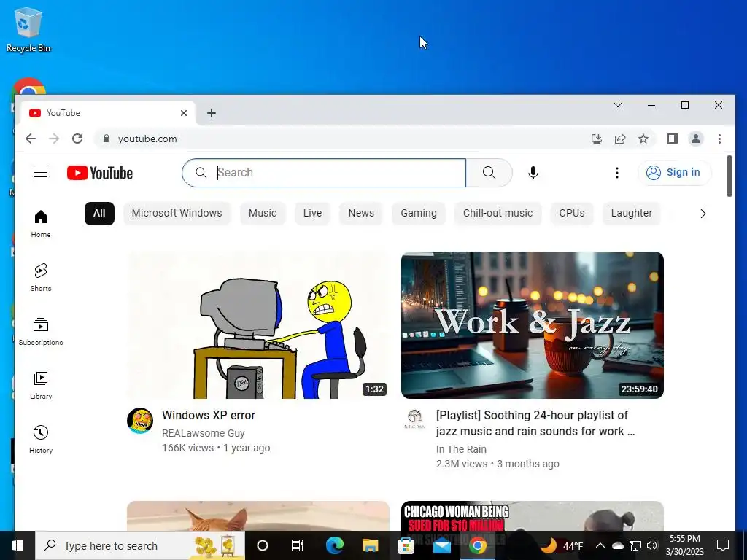Open Task View on taskbar

pos(298,545)
